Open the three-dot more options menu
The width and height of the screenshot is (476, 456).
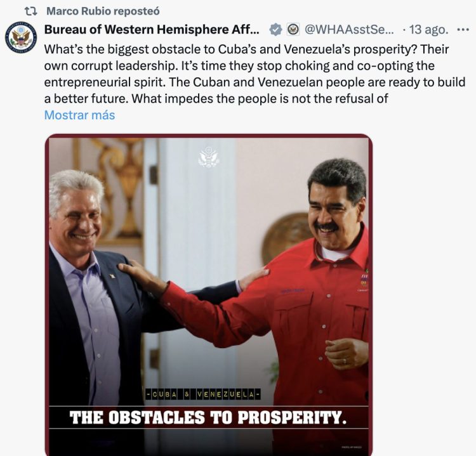point(463,30)
